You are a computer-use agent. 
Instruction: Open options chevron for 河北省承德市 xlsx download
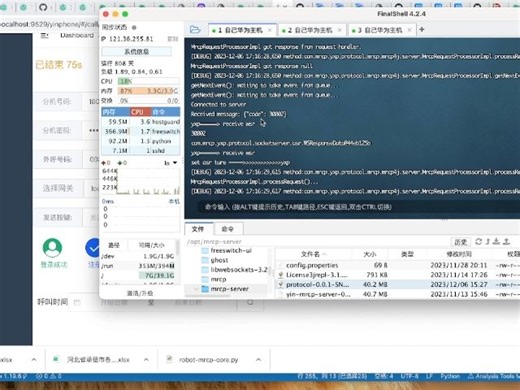pyautogui.click(x=146, y=360)
